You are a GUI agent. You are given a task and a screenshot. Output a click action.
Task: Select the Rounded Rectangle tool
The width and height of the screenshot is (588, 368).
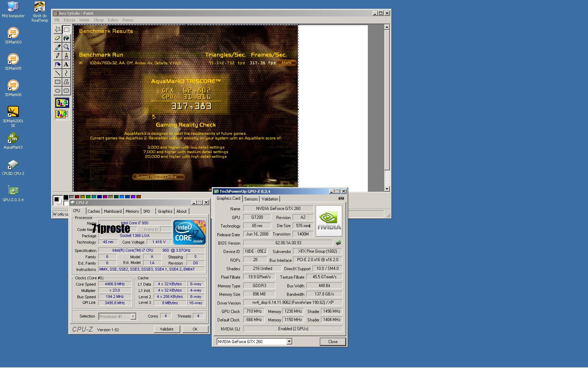coord(66,91)
